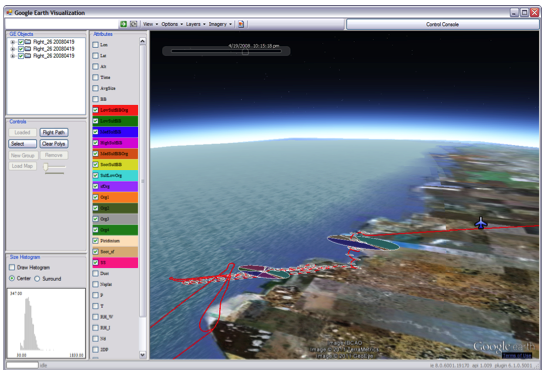Screen dimensions: 548x370
Task: Click the blue MedSulfBB color swatch row
Action: [x=115, y=132]
